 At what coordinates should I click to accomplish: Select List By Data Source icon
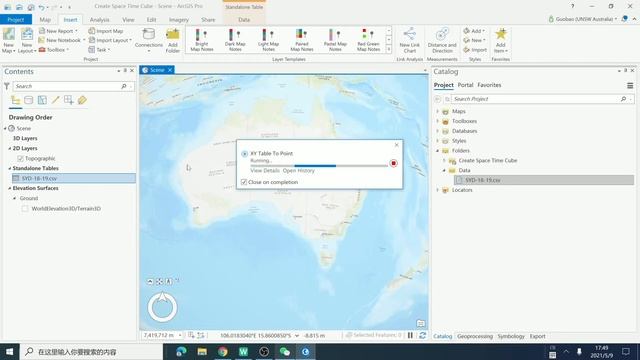point(29,100)
